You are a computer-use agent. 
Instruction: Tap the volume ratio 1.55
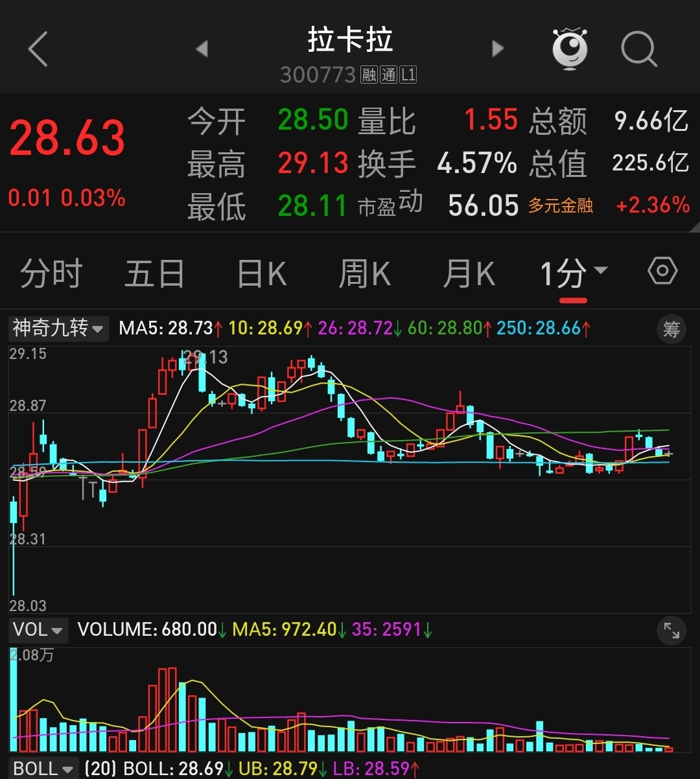[491, 121]
